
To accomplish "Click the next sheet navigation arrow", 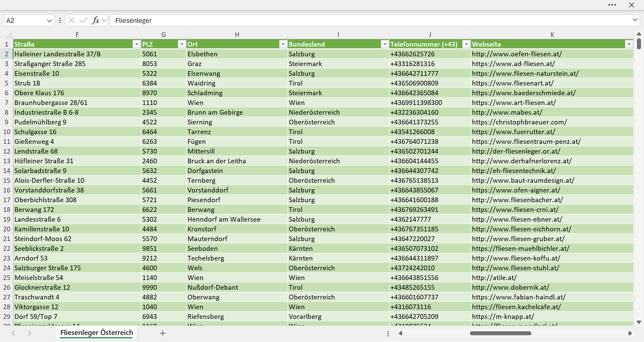I will pos(29,333).
